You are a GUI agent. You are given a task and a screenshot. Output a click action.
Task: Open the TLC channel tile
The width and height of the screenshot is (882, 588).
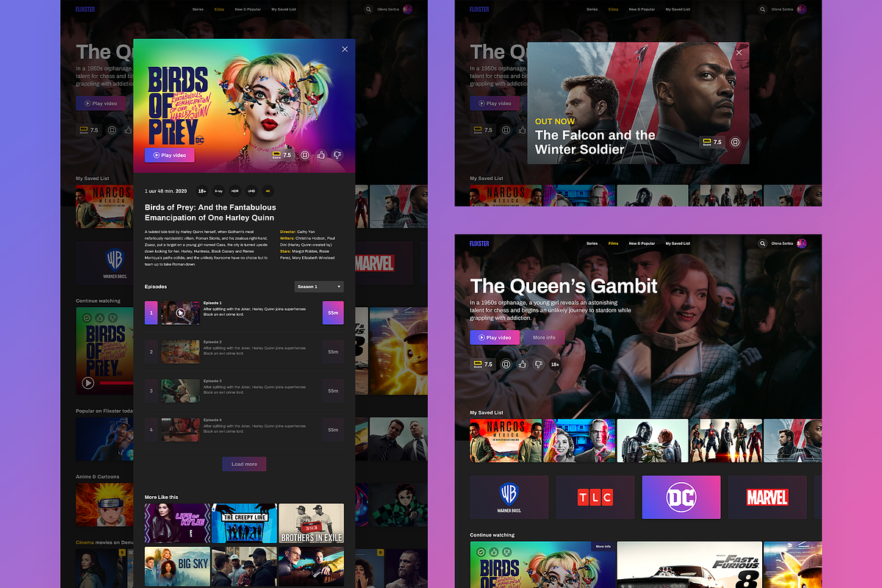[x=595, y=498]
